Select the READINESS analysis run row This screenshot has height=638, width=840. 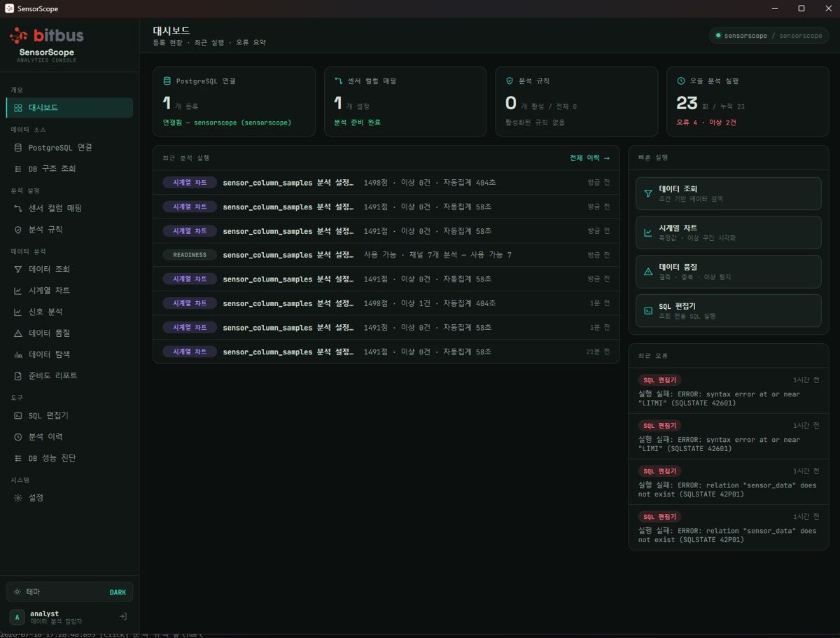[x=386, y=255]
